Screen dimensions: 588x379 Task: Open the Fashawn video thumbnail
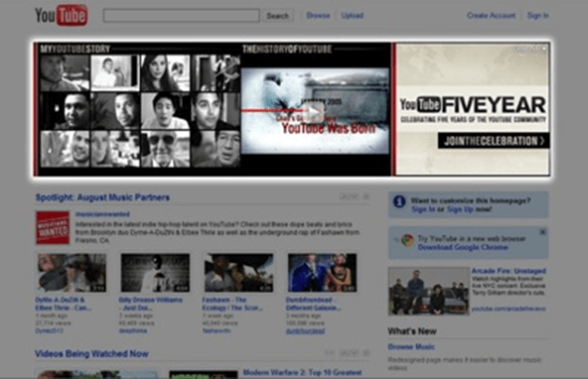(x=238, y=273)
